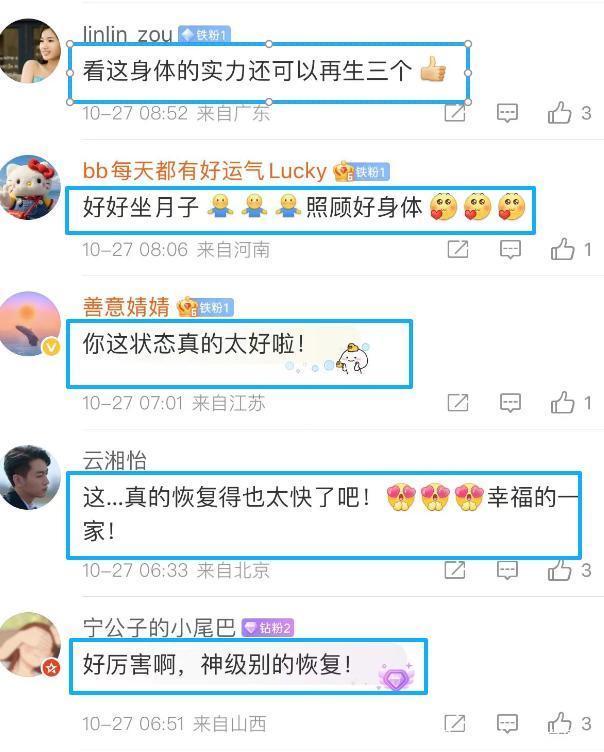Select comment text 你这状态真的太好啦
The height and width of the screenshot is (752, 604).
193,343
